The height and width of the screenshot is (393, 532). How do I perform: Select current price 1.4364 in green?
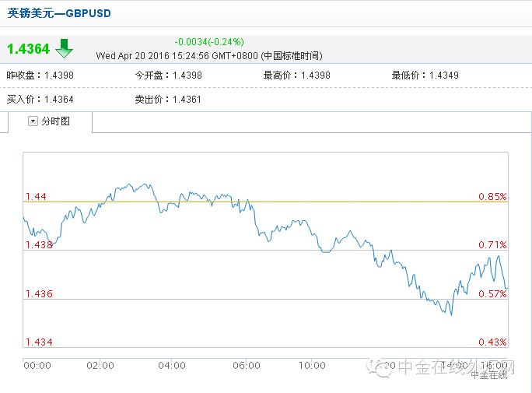coord(29,49)
